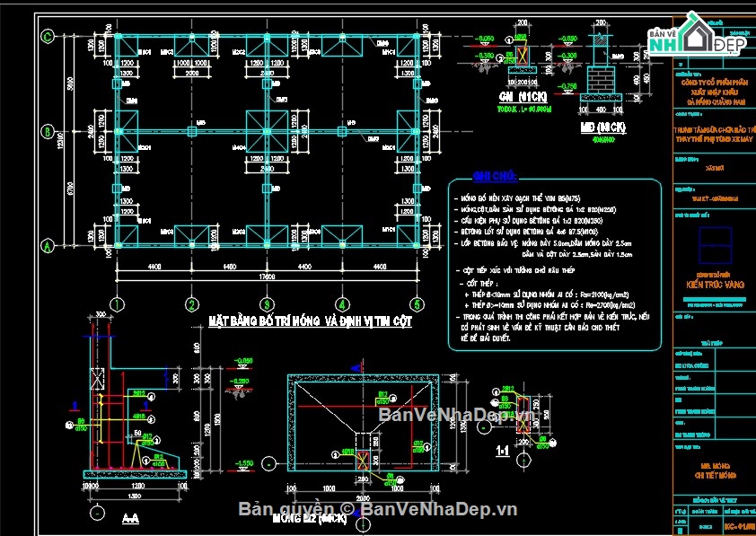This screenshot has width=756, height=536.
Task: Click note line starting "TRONG QUÁ TRÌNH THI CÔNG"
Action: pyautogui.click(x=552, y=317)
